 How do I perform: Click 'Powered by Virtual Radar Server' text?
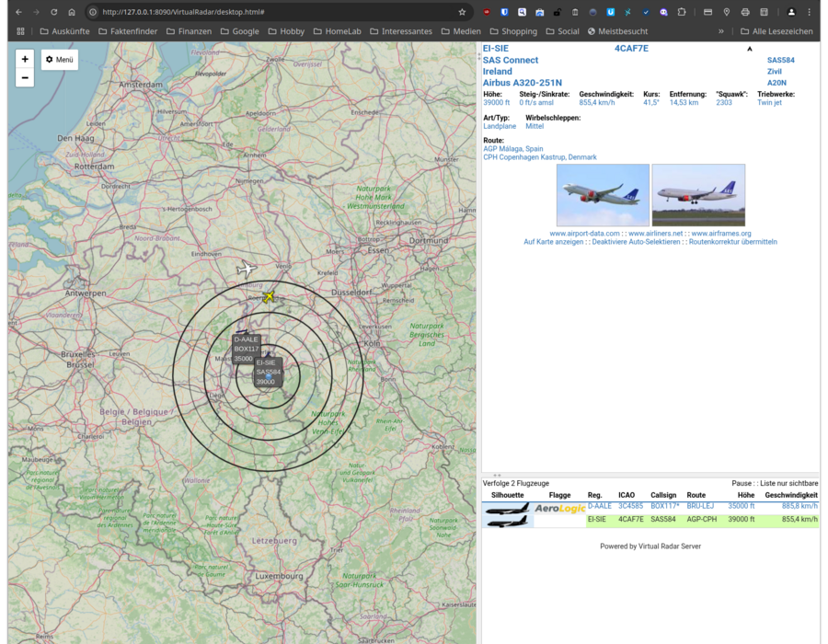650,546
